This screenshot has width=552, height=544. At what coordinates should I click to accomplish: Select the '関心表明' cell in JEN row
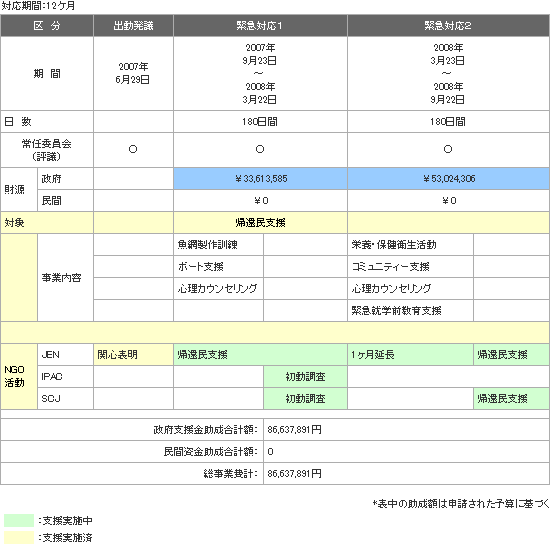133,355
